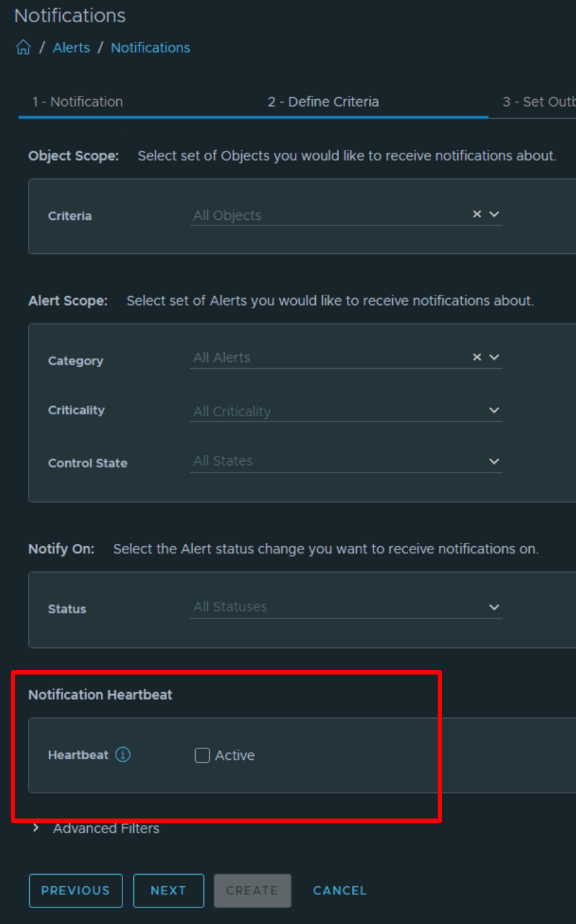Screen dimensions: 576x924
Task: Clear the All Objects criteria with the X
Action: coord(477,214)
